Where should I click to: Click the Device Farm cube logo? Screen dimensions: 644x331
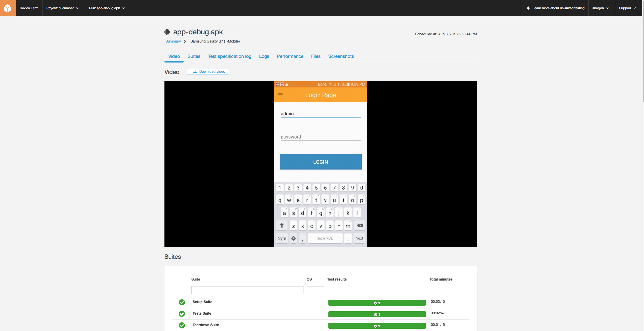click(8, 8)
